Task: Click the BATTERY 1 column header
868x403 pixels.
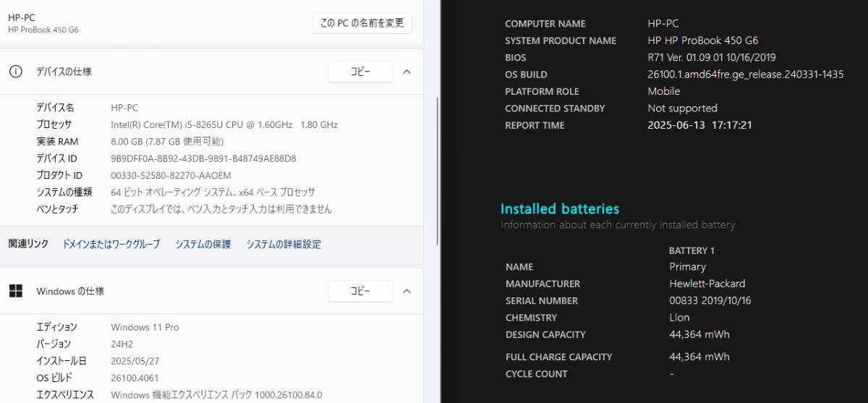Action: tap(692, 250)
